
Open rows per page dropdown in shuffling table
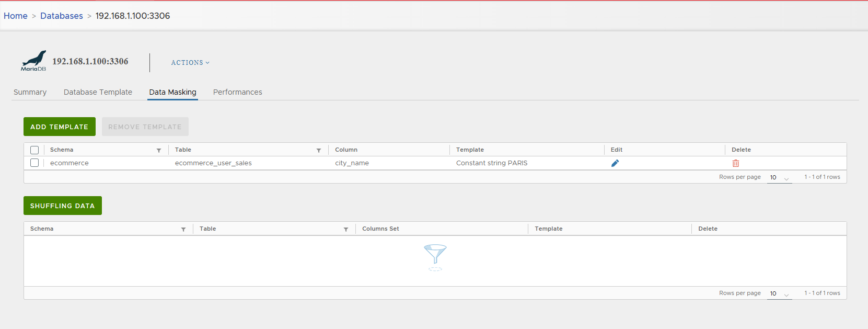click(x=779, y=294)
